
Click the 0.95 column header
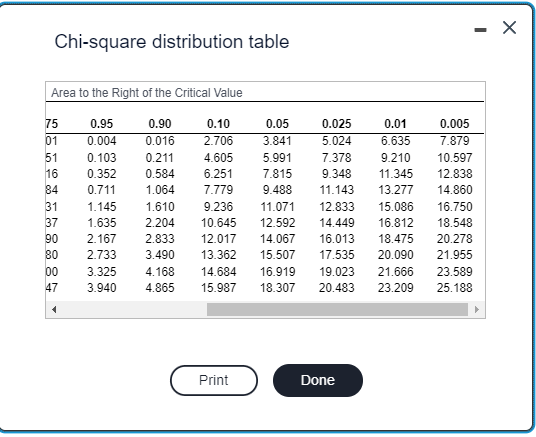pyautogui.click(x=102, y=124)
